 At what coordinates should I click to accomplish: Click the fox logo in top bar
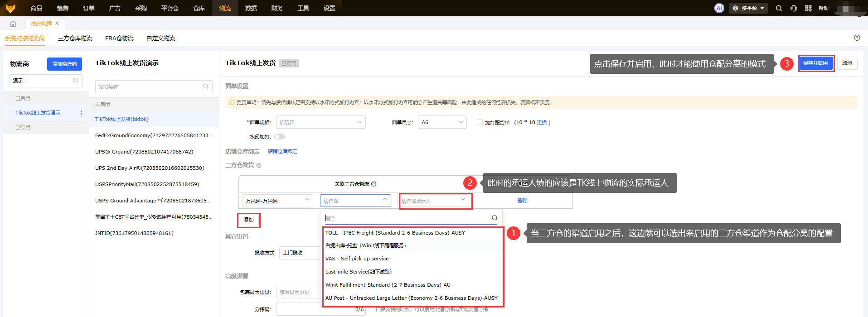(x=10, y=8)
